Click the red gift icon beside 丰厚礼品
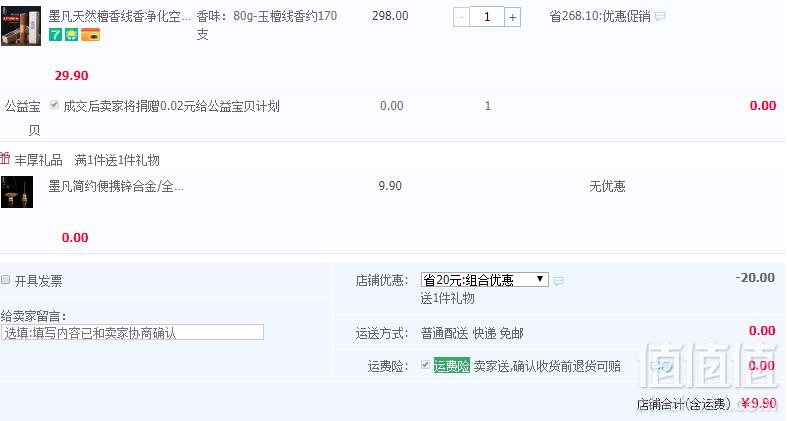 pyautogui.click(x=5, y=159)
